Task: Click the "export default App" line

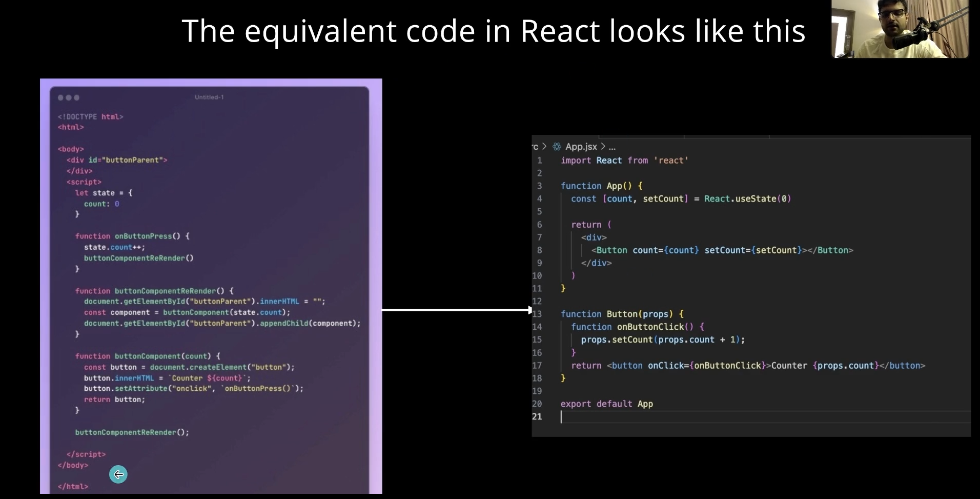Action: click(607, 404)
